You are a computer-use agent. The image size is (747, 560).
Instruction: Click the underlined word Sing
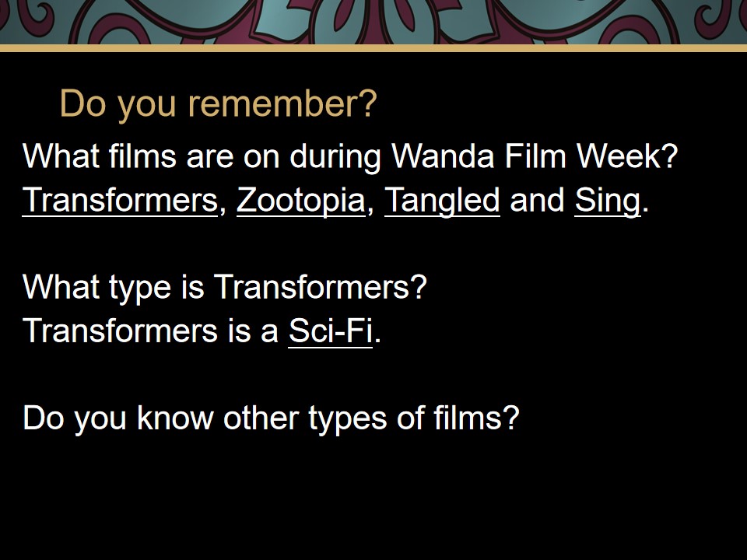(x=608, y=200)
